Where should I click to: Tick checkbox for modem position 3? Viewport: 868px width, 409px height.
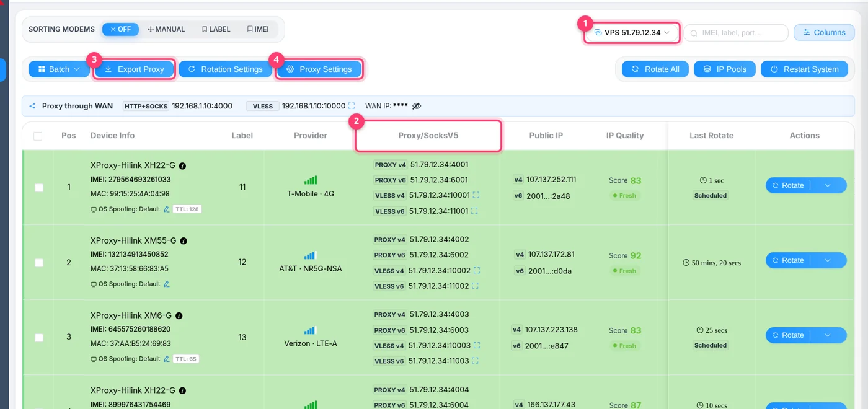(39, 338)
